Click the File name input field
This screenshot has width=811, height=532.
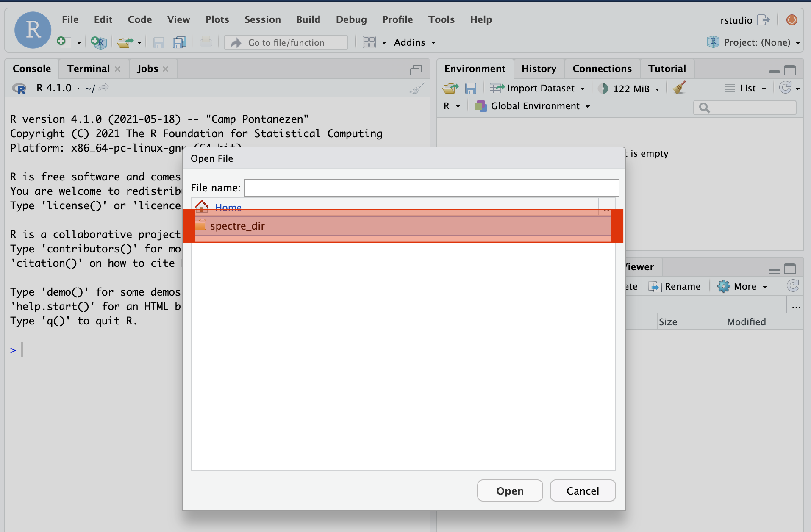click(431, 188)
